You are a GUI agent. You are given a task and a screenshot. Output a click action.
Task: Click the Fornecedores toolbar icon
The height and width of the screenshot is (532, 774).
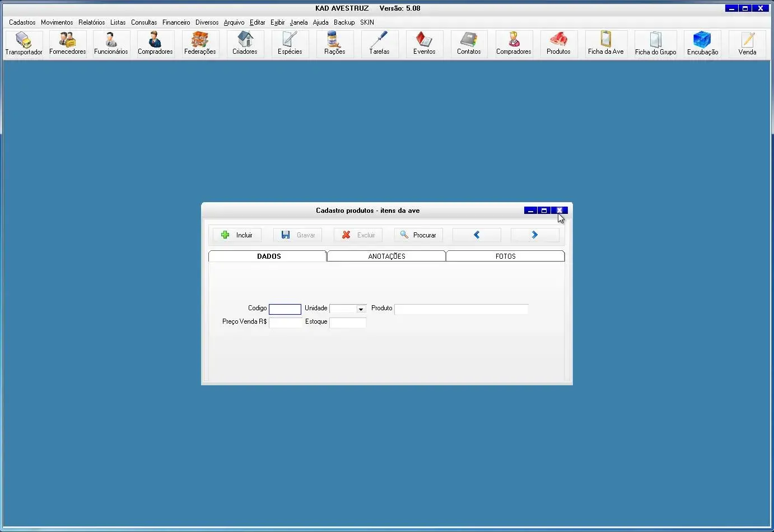[x=68, y=44]
